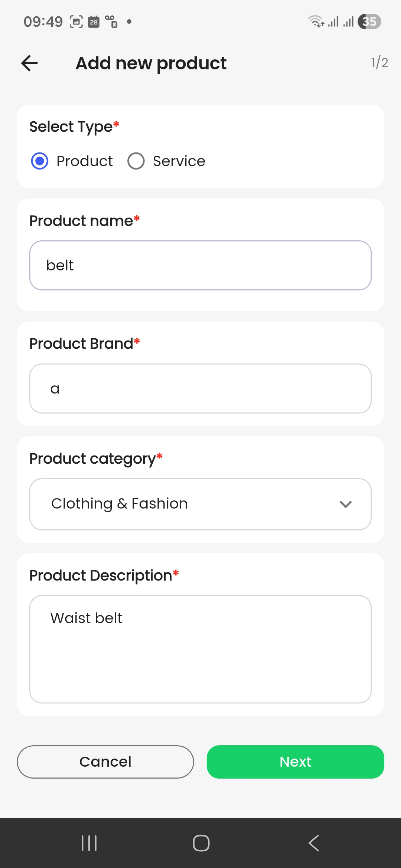This screenshot has width=401, height=868.
Task: Tap the Service label text
Action: tap(179, 161)
